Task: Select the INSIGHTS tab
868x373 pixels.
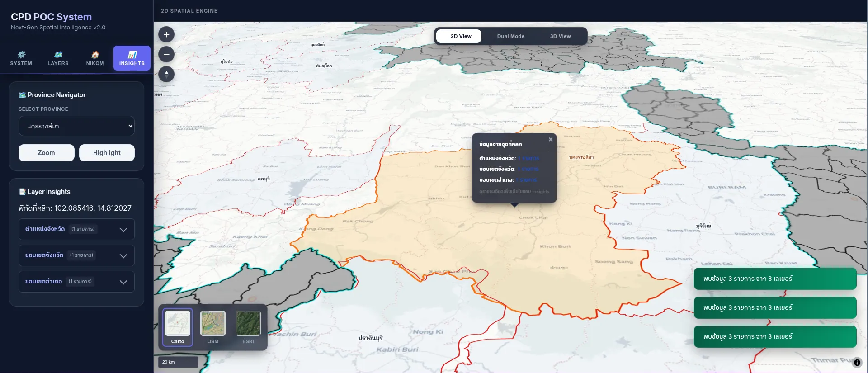Action: [x=132, y=58]
